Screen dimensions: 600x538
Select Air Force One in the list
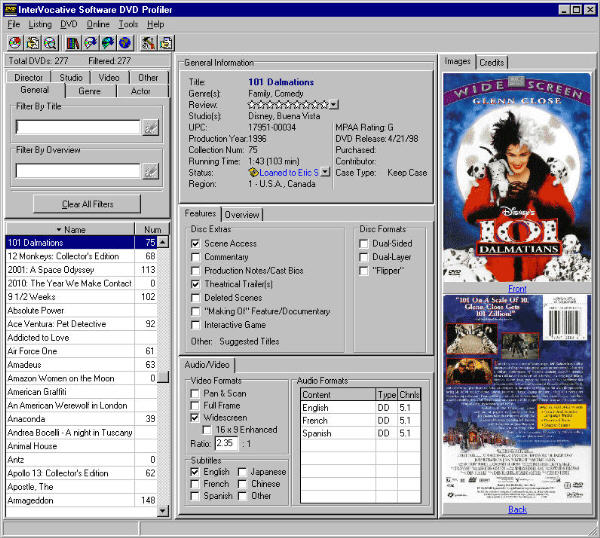pyautogui.click(x=82, y=351)
